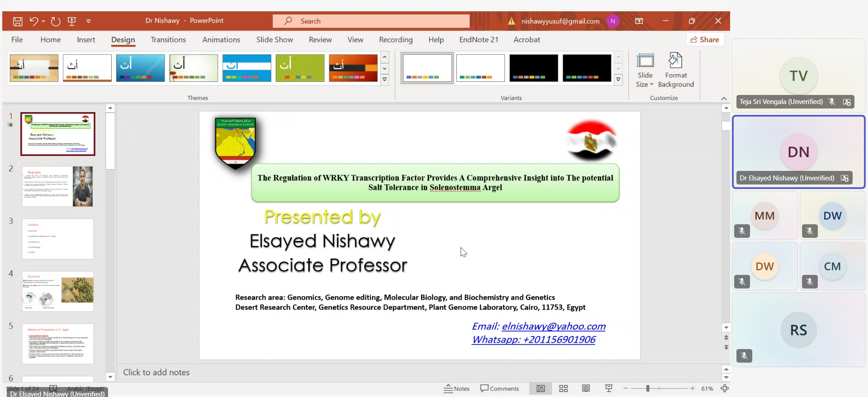This screenshot has height=397, width=868.
Task: Select the olive green theme thumbnail
Action: (300, 68)
